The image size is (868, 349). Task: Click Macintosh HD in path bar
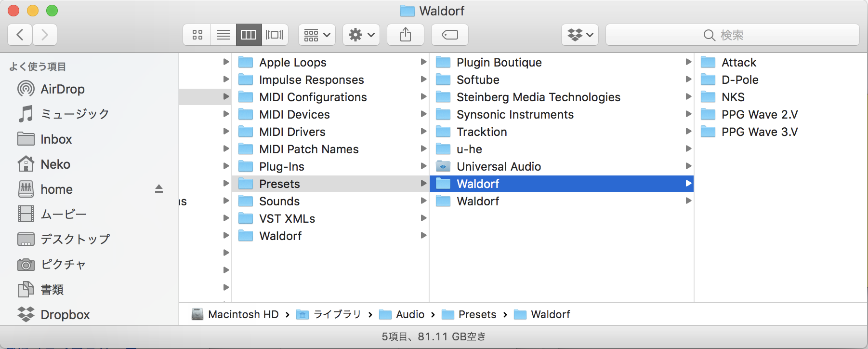243,315
